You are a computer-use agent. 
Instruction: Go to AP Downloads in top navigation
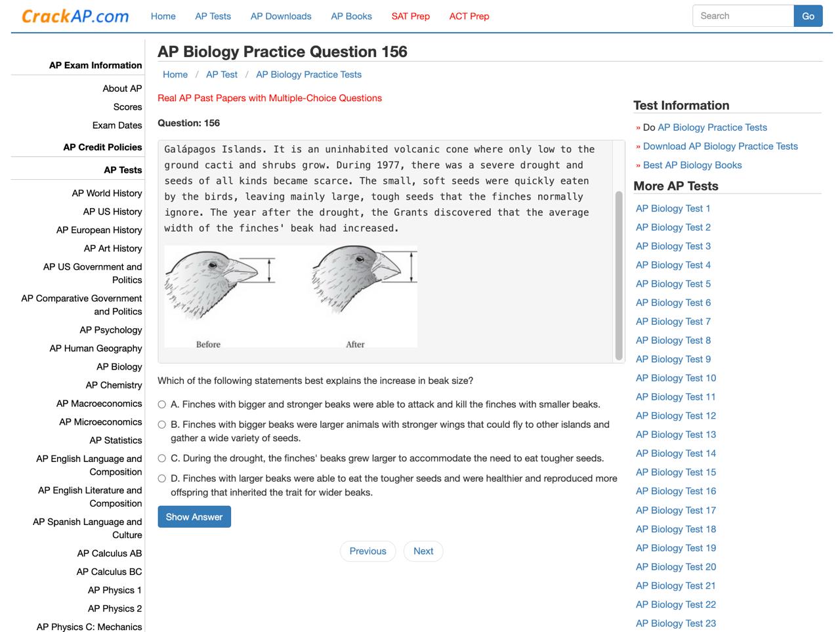coord(281,16)
